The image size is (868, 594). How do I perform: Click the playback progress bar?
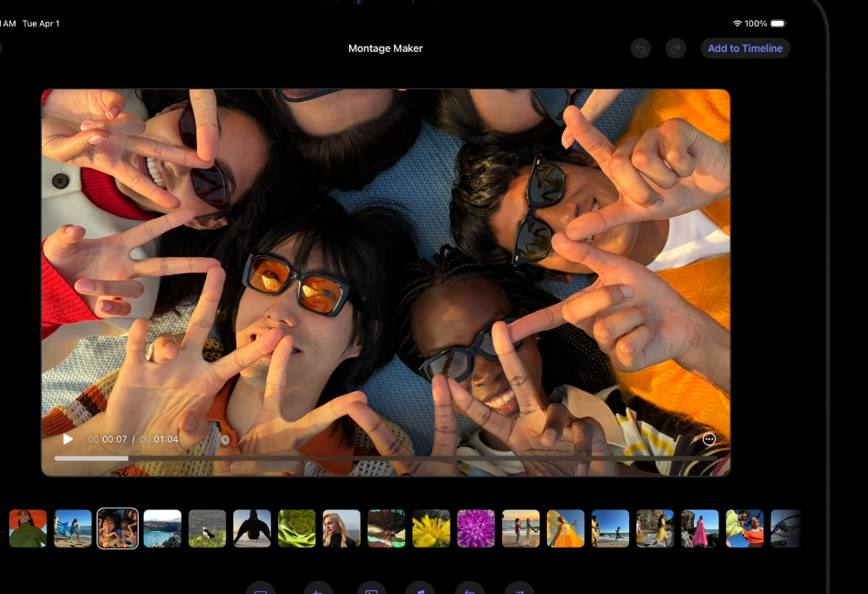point(365,457)
